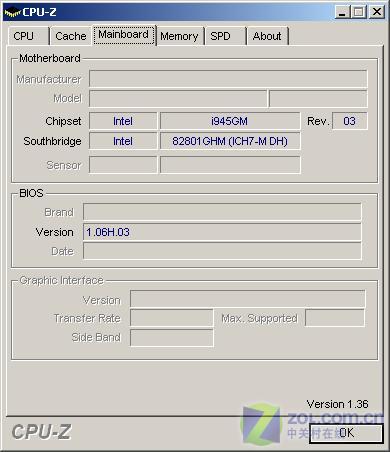390x452 pixels.
Task: Click the Max. Supported field
Action: (335, 318)
